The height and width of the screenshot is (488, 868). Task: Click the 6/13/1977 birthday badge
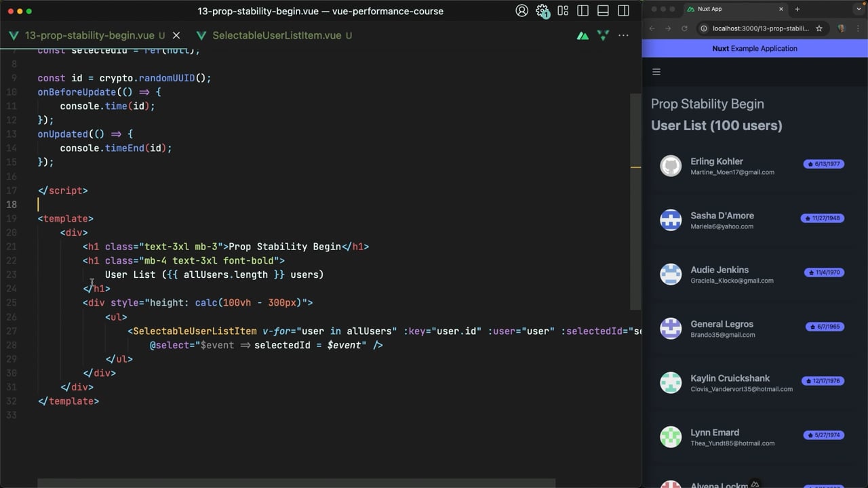point(823,164)
